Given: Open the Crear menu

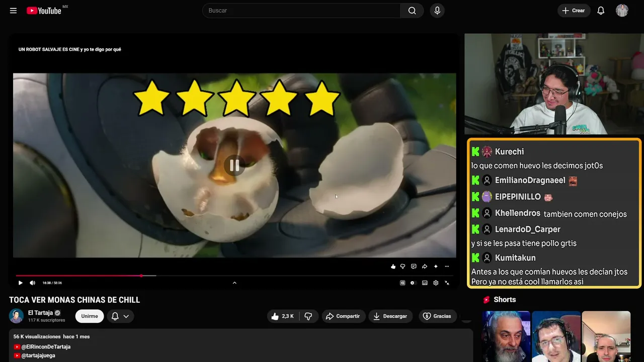Looking at the screenshot, I should [574, 11].
